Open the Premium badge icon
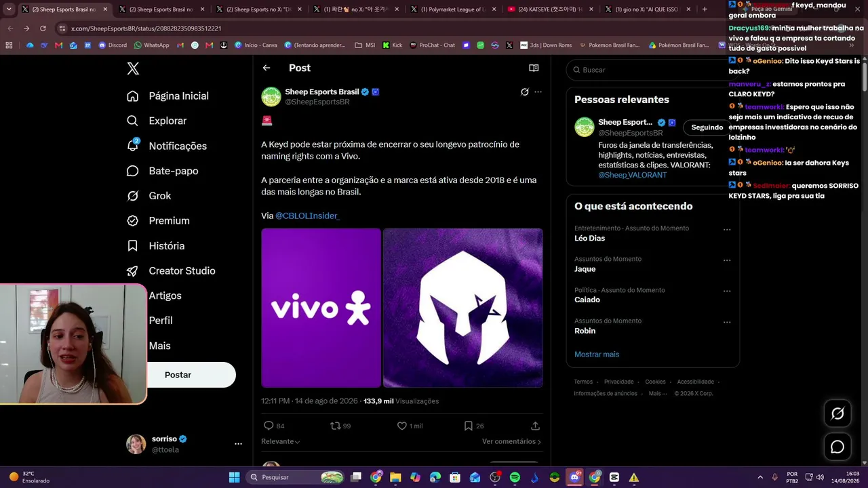This screenshot has height=488, width=868. (x=133, y=220)
